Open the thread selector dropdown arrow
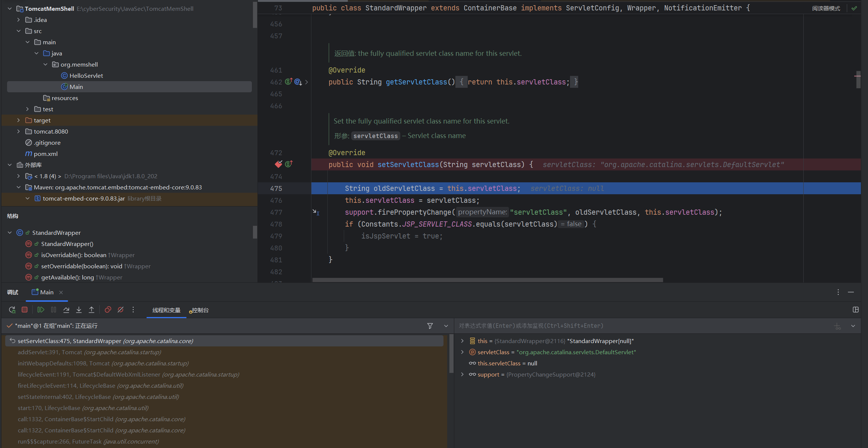868x448 pixels. pos(446,326)
